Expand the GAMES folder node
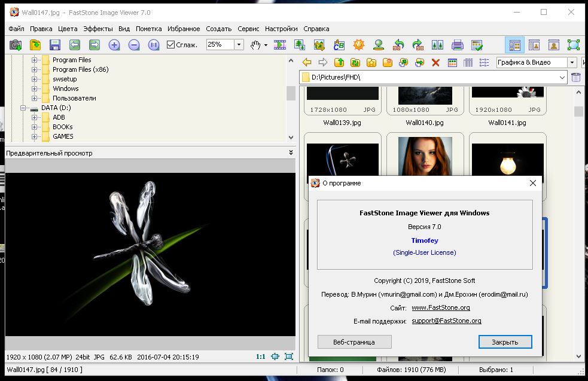Viewport: 588px width, 381px height. 34,136
